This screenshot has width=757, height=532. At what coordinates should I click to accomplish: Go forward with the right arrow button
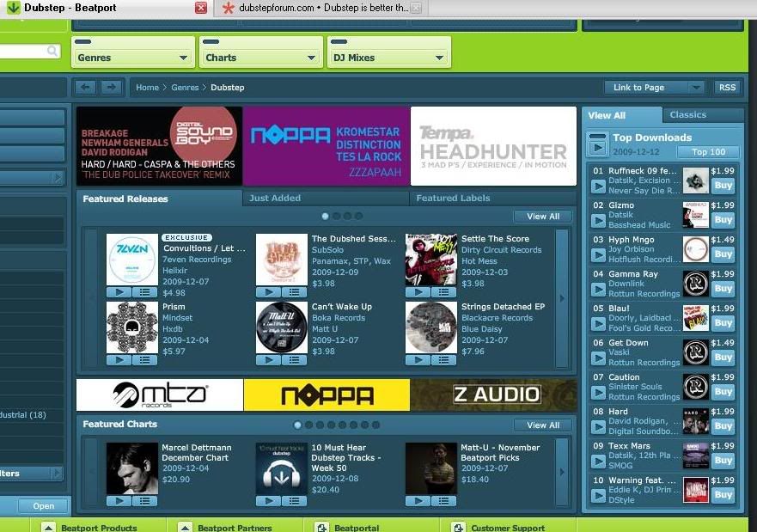(x=112, y=88)
